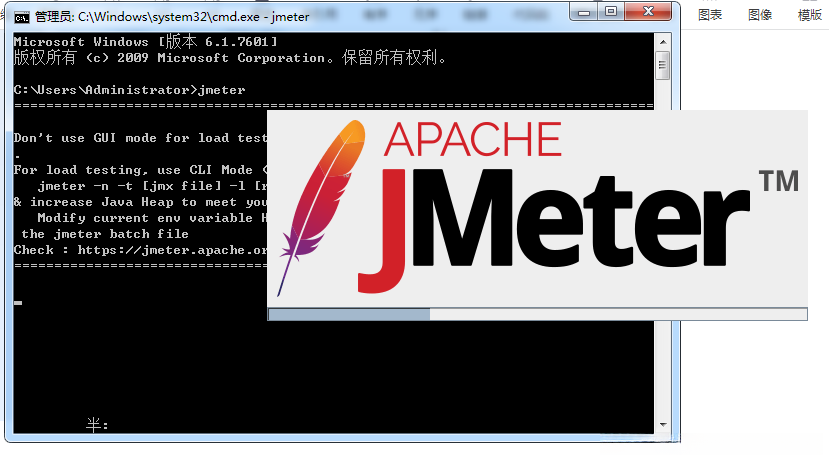
Task: Click the 'C:\Users\Administrator>jmeter' command line
Action: (x=130, y=90)
